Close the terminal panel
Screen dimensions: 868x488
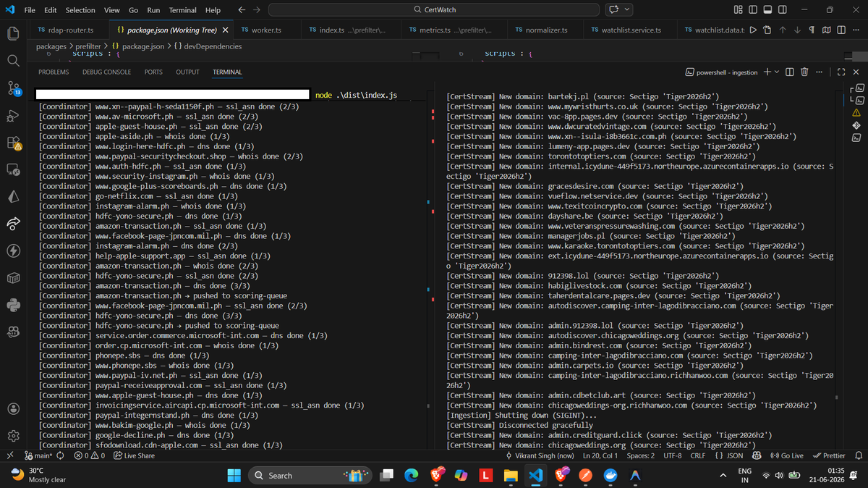[855, 72]
